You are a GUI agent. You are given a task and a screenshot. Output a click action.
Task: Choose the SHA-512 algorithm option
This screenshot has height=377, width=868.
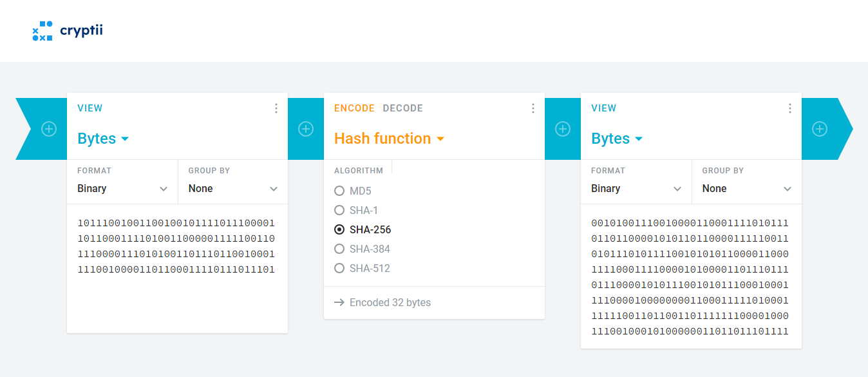339,268
